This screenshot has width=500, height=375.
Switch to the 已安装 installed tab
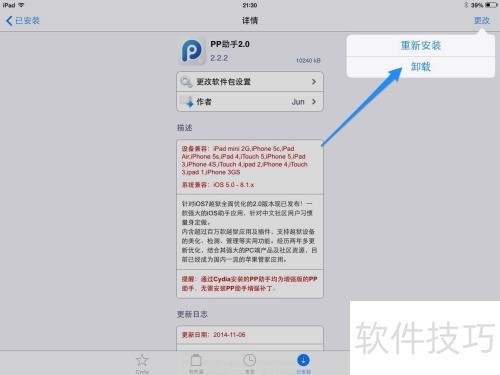tap(303, 363)
